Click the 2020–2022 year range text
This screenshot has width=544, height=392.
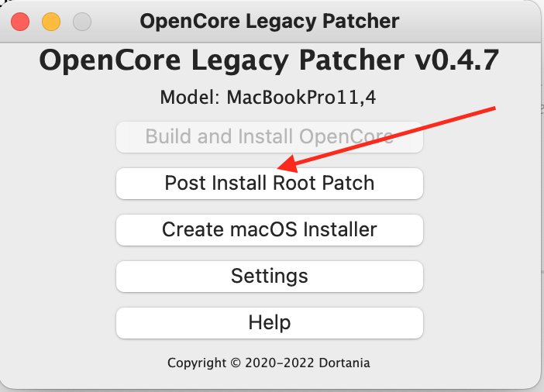280,363
